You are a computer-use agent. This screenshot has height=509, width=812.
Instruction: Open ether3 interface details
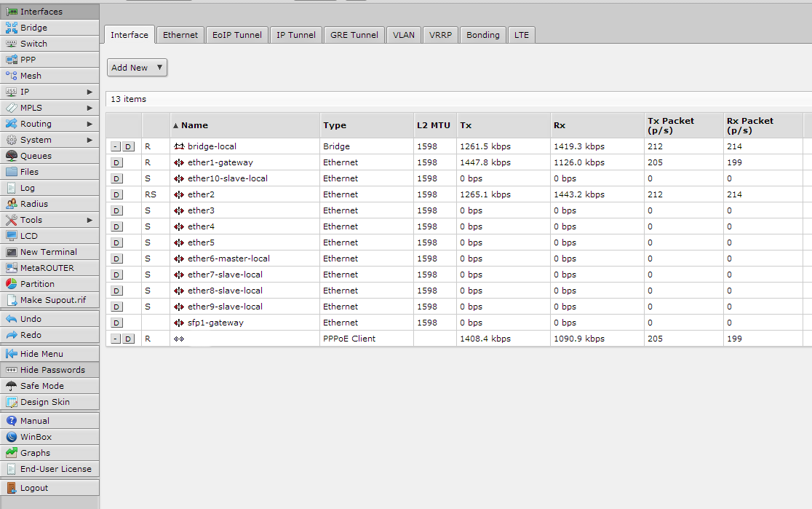[201, 210]
